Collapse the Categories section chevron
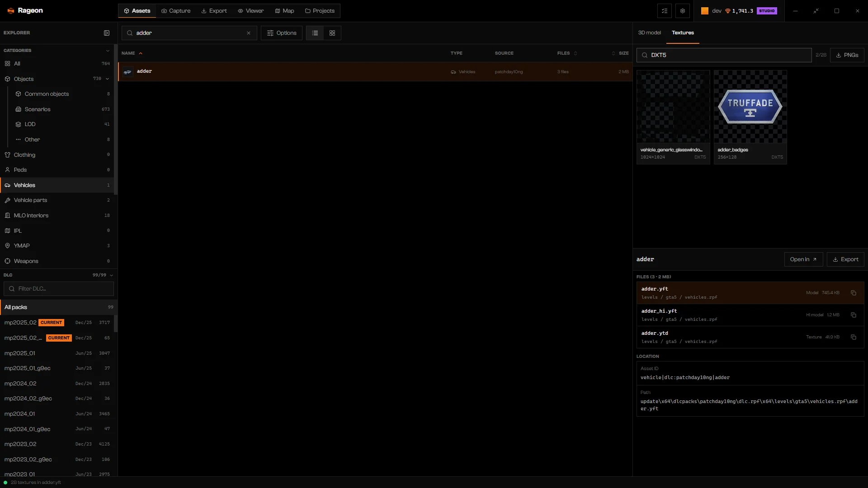This screenshot has width=868, height=488. pos(108,51)
